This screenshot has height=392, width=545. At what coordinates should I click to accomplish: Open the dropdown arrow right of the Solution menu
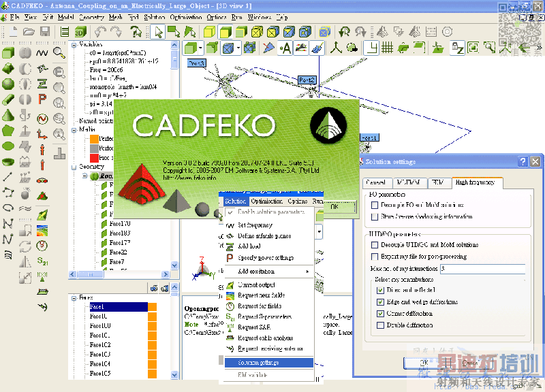pos(320,231)
